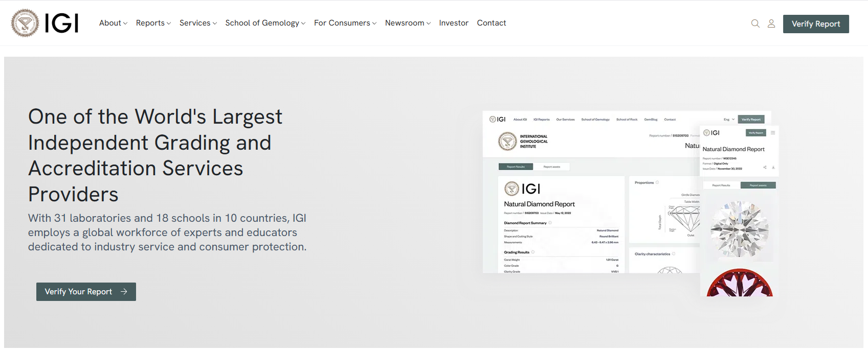
Task: Open the search magnifier icon
Action: [755, 24]
